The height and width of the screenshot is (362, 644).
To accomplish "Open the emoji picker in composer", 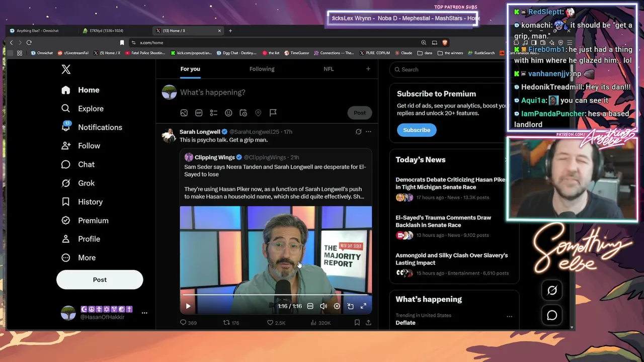I will pyautogui.click(x=228, y=113).
